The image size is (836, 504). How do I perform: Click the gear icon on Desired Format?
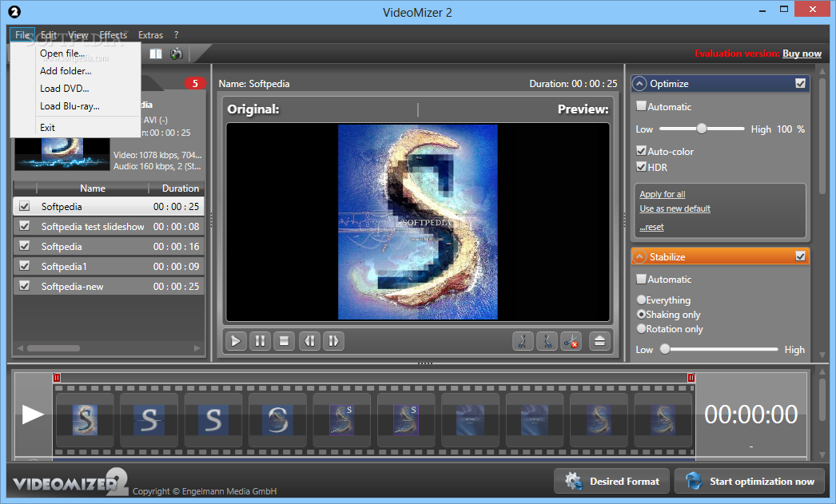coord(574,481)
